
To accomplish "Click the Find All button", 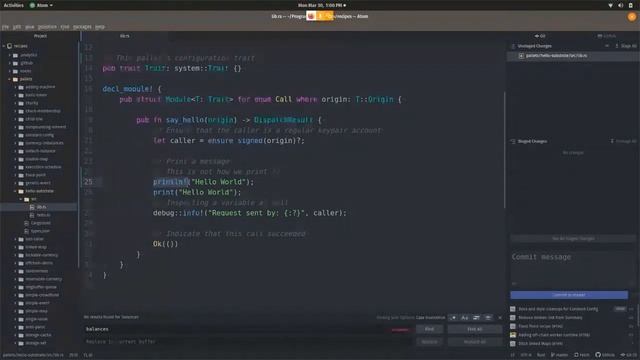I will (475, 329).
